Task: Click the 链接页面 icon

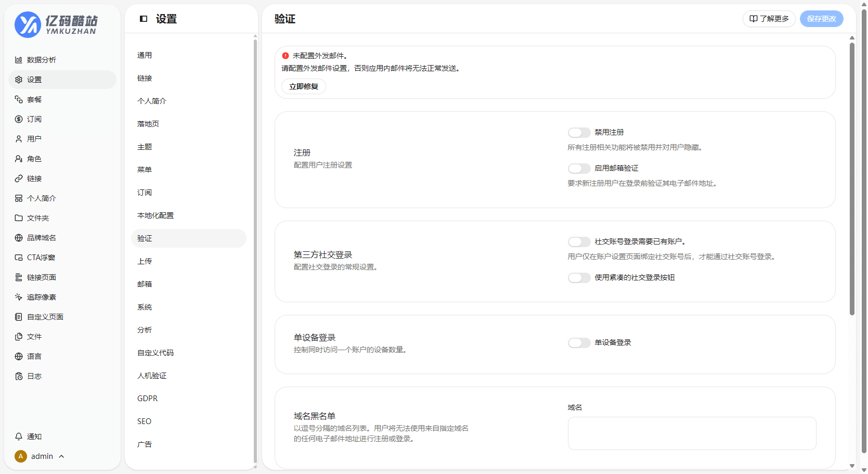Action: click(19, 277)
